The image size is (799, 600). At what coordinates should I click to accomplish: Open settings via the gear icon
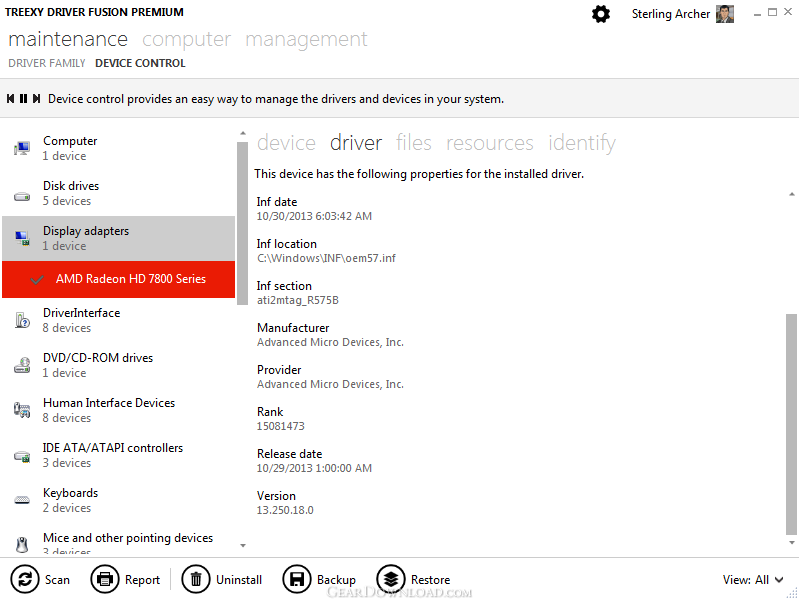[x=601, y=14]
